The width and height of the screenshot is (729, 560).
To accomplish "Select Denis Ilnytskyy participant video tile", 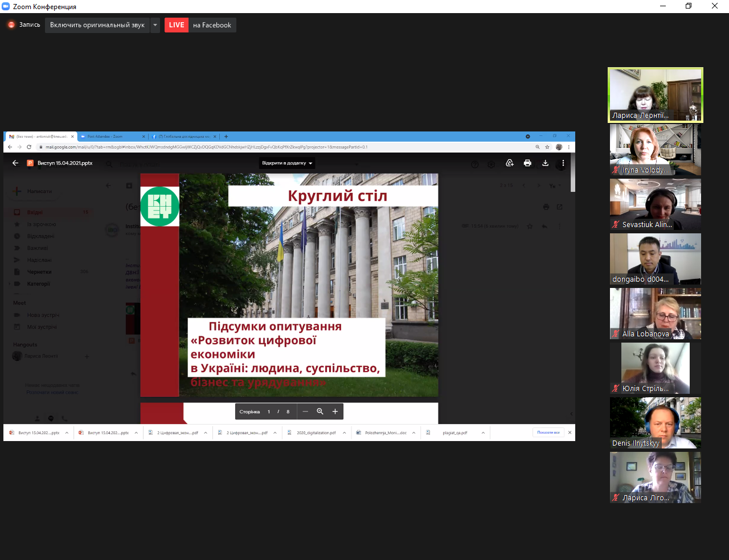I will [x=656, y=423].
